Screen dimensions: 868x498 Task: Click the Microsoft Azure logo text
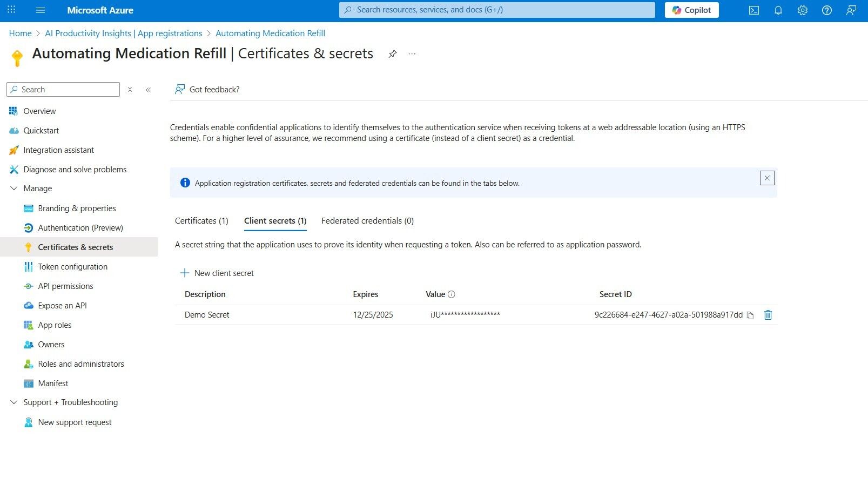pyautogui.click(x=100, y=10)
